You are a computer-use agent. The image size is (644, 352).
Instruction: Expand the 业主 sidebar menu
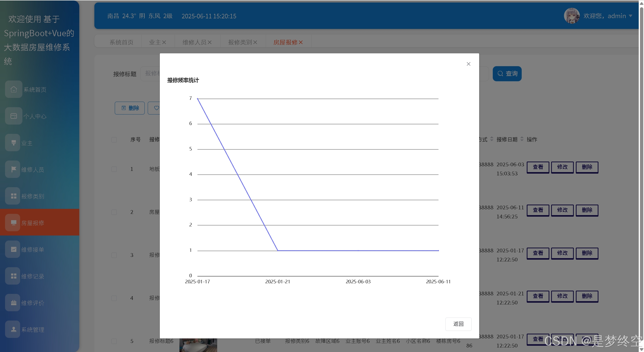pos(27,143)
